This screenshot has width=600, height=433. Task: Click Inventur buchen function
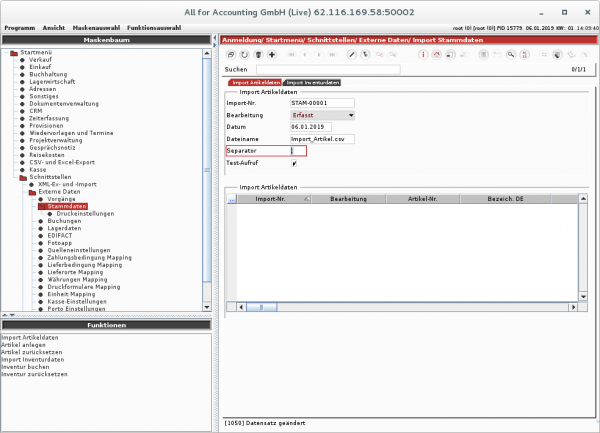pos(22,366)
